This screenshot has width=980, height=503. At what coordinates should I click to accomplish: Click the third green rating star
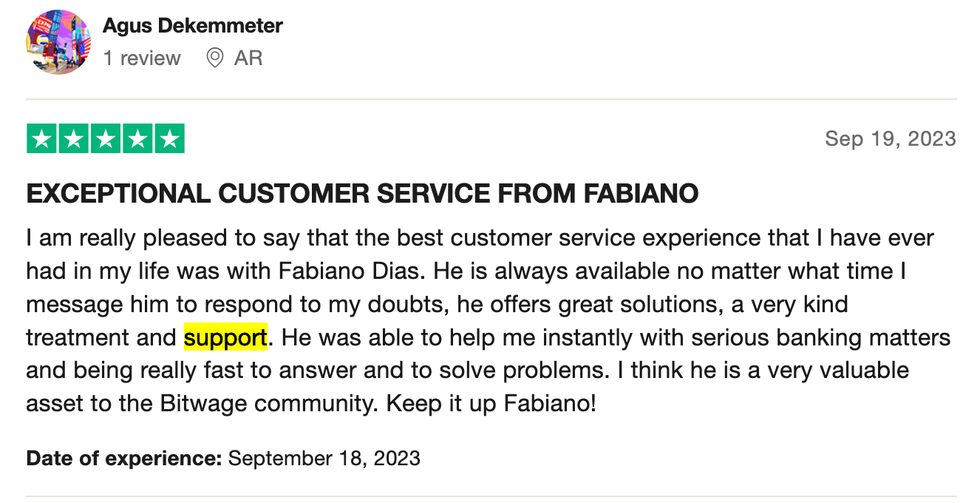[106, 139]
